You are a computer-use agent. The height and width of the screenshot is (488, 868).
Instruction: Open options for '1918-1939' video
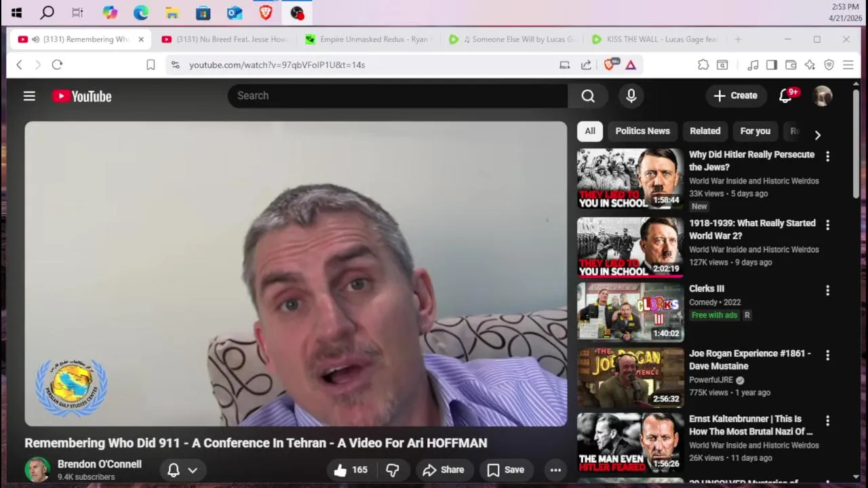pyautogui.click(x=827, y=224)
